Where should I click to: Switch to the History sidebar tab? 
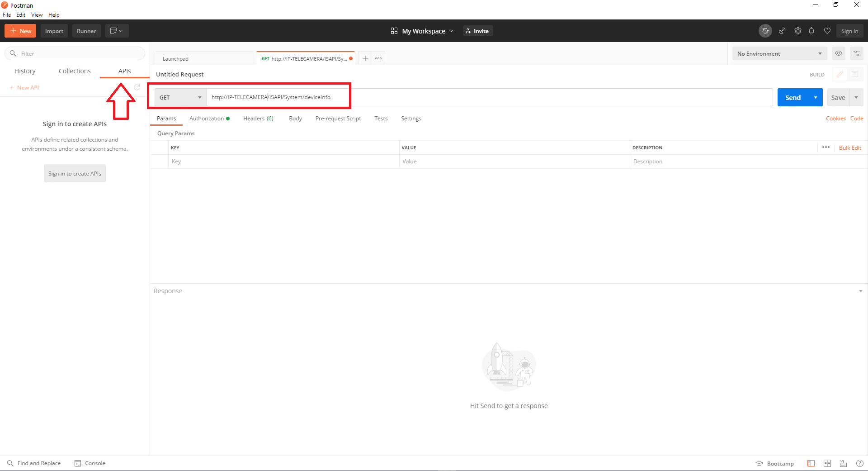25,71
